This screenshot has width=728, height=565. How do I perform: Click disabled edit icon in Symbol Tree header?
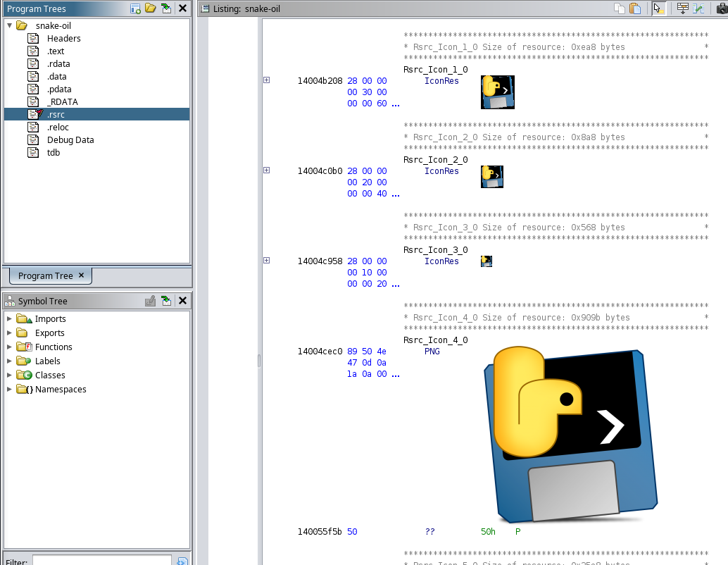tap(151, 301)
